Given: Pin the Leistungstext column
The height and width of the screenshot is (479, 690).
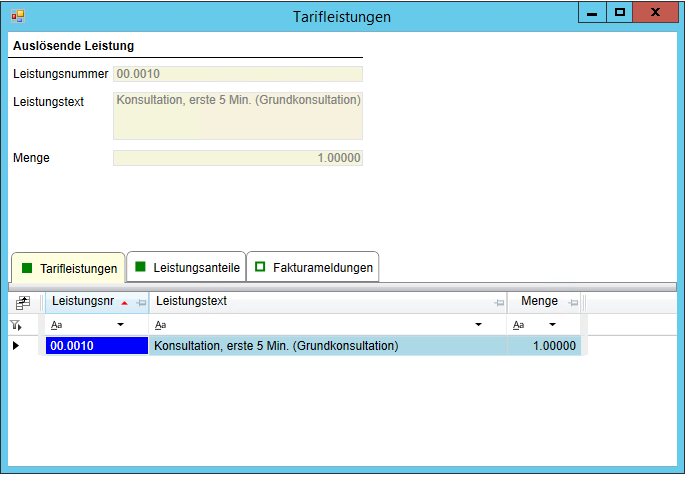Looking at the screenshot, I should coord(499,303).
